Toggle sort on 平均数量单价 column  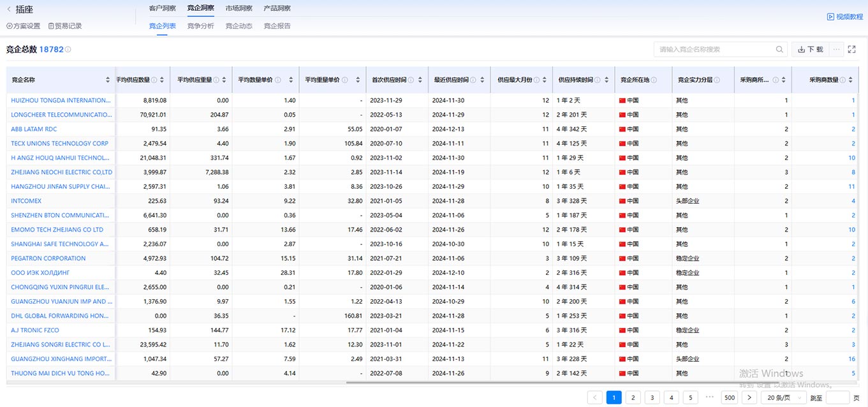(291, 80)
